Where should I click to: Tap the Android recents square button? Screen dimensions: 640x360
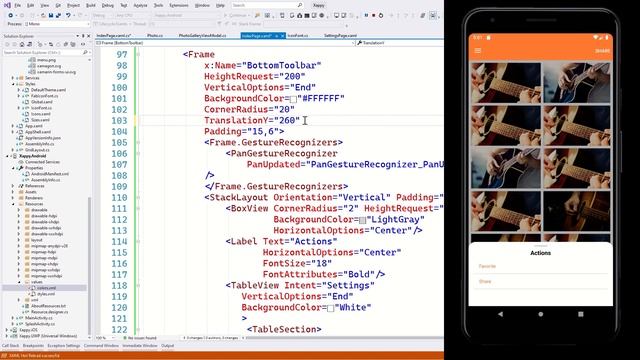click(x=580, y=314)
